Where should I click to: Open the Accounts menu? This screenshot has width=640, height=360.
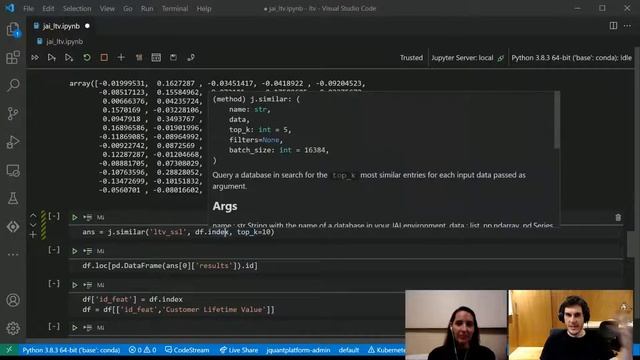click(x=13, y=300)
